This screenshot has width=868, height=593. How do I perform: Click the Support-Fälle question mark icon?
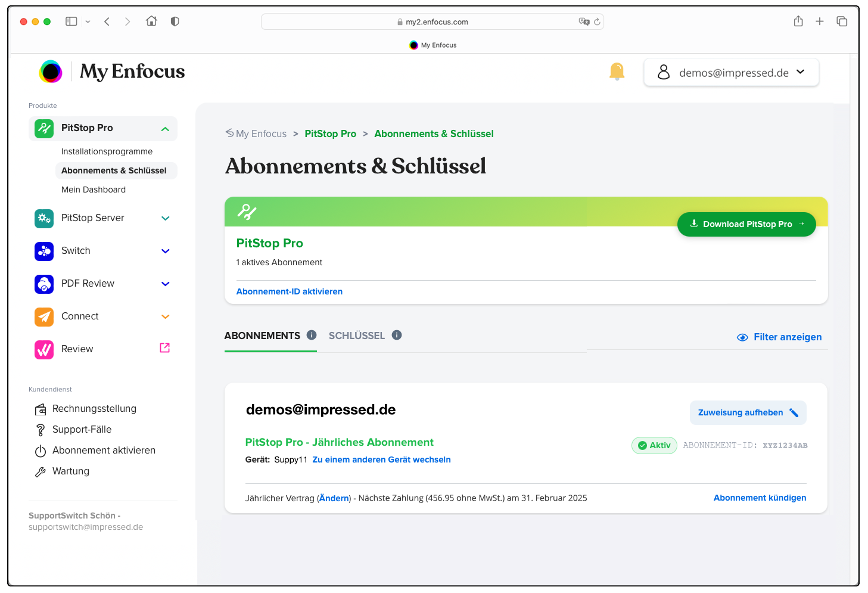coord(40,429)
